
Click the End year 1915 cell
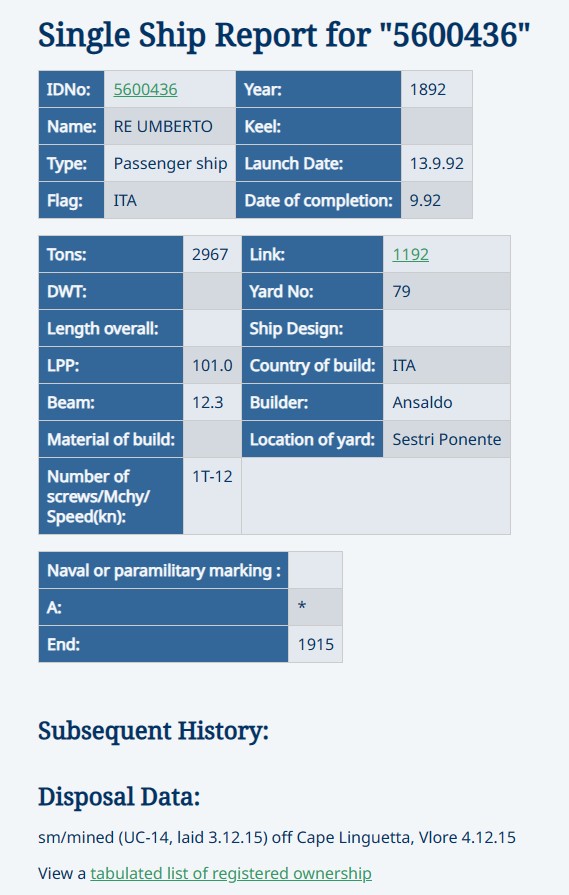click(315, 644)
